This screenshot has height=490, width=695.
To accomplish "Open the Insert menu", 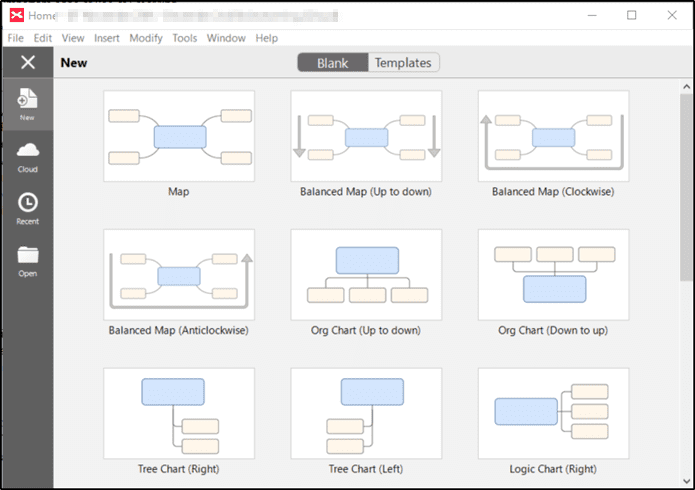I will (106, 38).
